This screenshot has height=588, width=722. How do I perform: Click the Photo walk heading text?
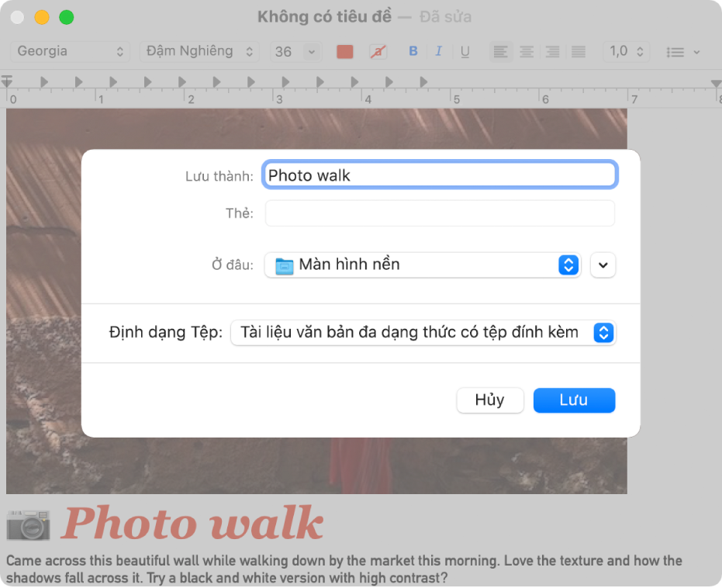coord(192,523)
